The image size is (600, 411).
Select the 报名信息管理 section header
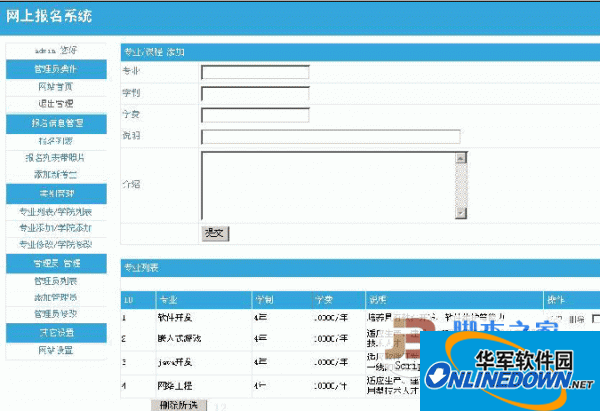pyautogui.click(x=56, y=124)
